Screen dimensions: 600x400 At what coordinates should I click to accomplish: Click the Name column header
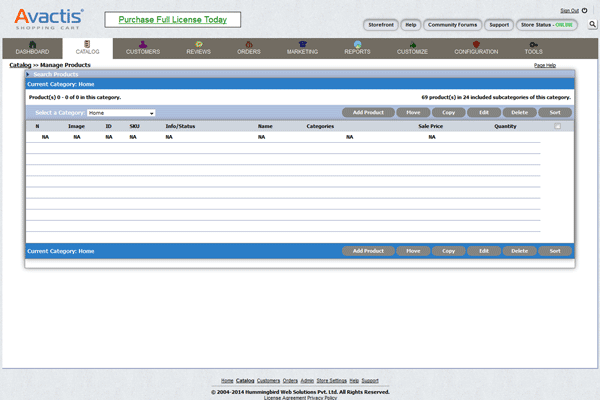pyautogui.click(x=265, y=126)
